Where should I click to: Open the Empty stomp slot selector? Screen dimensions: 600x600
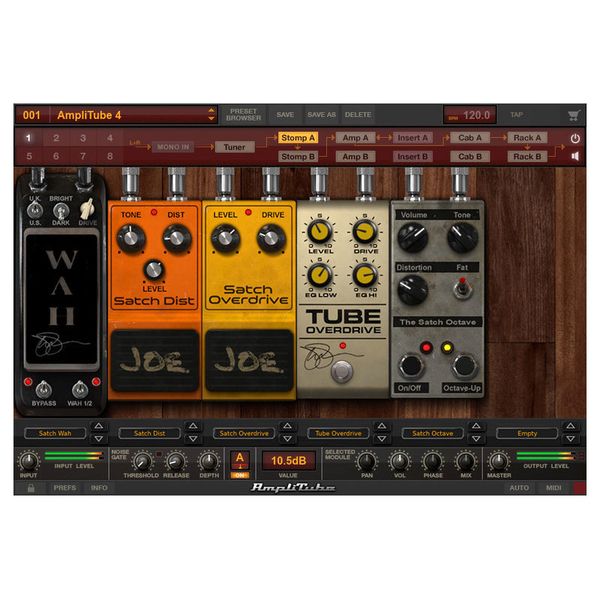pos(527,433)
